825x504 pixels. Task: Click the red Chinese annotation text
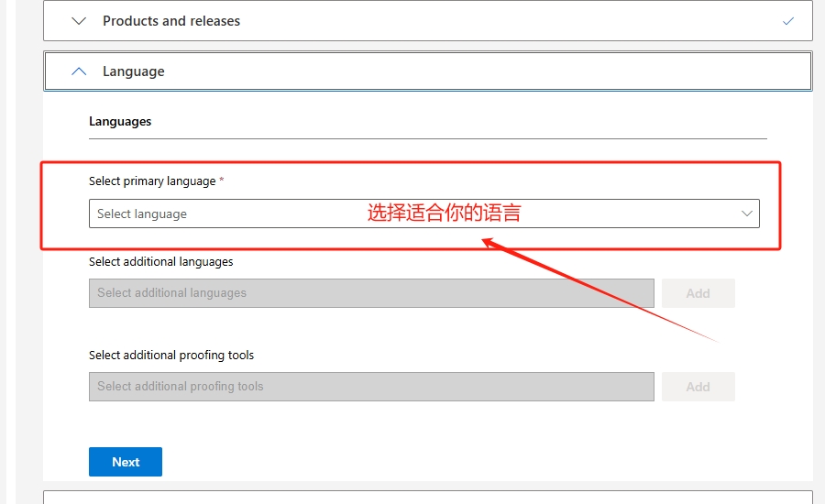point(444,214)
